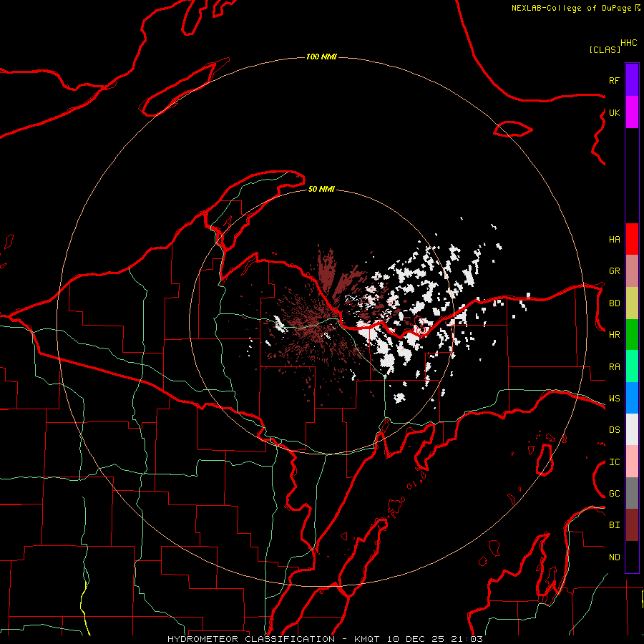
Task: Click the ND black legend swatch
Action: (x=632, y=557)
